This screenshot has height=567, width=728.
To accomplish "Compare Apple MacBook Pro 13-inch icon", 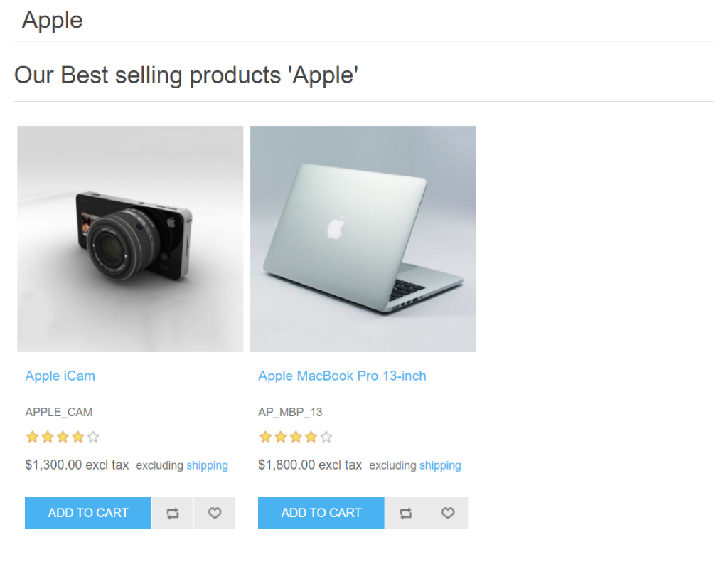I will 406,513.
